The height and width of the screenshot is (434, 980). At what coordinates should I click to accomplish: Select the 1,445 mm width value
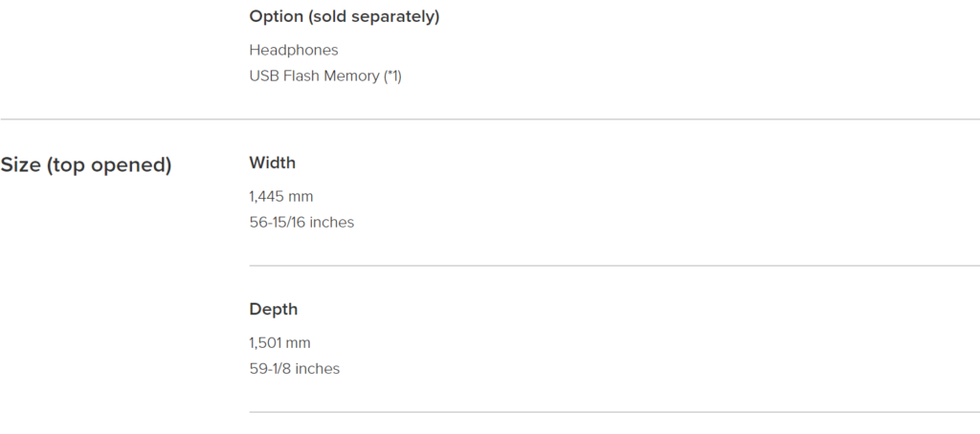tap(281, 197)
